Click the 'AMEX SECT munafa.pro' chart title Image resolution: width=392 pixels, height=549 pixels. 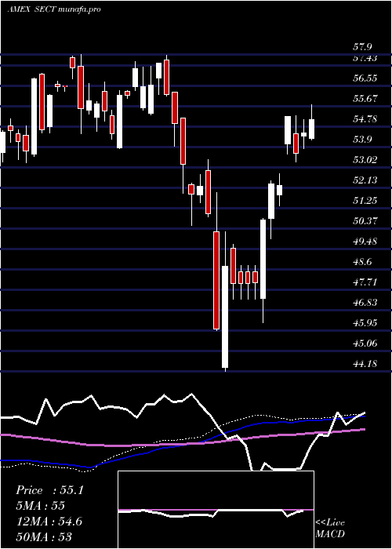(x=54, y=9)
